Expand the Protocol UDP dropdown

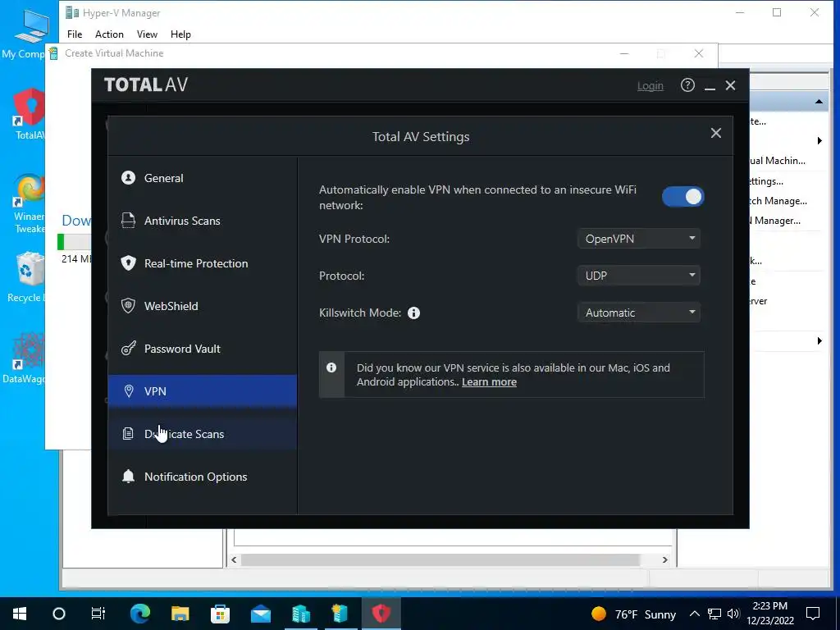point(638,276)
